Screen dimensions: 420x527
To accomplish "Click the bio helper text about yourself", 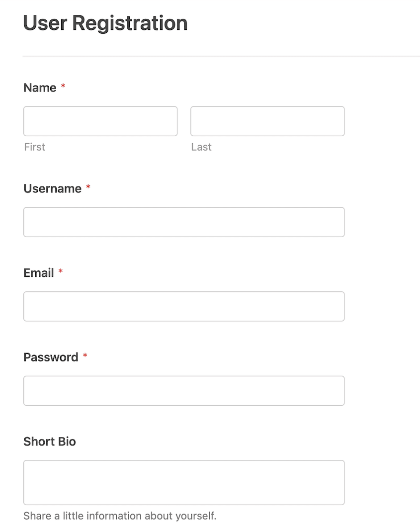I will tap(119, 516).
